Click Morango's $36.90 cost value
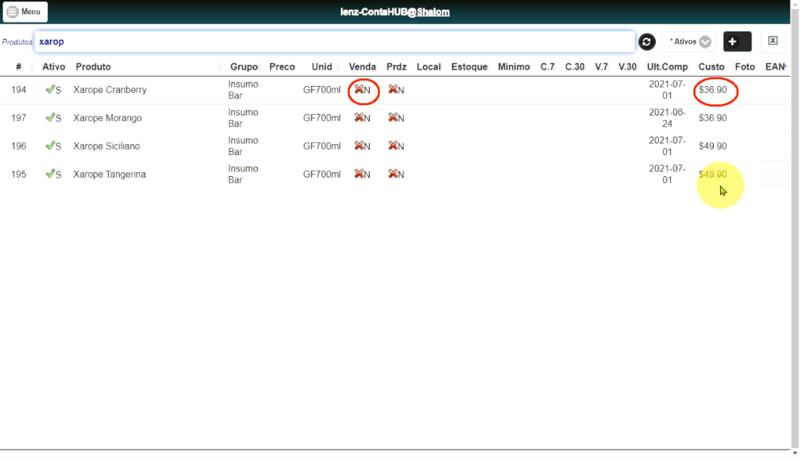 [x=713, y=118]
